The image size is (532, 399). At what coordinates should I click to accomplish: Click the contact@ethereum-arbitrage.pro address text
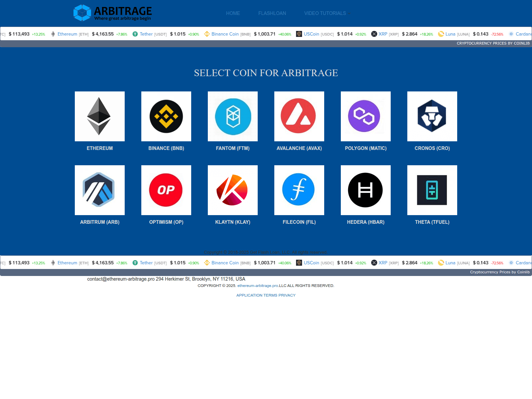tap(121, 279)
